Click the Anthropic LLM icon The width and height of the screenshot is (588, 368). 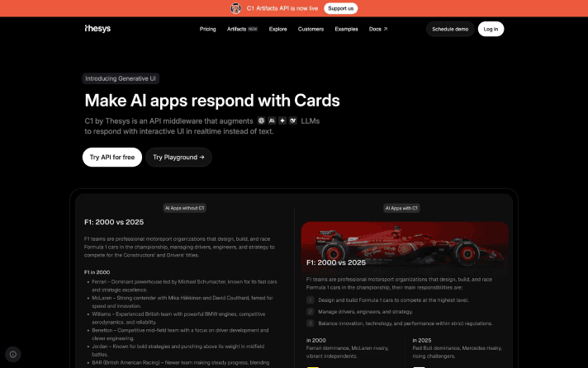click(x=272, y=120)
